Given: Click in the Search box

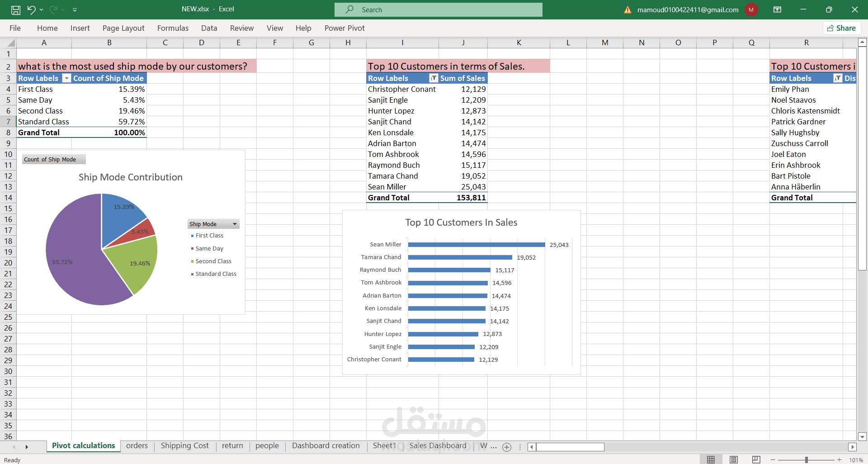Looking at the screenshot, I should [438, 9].
